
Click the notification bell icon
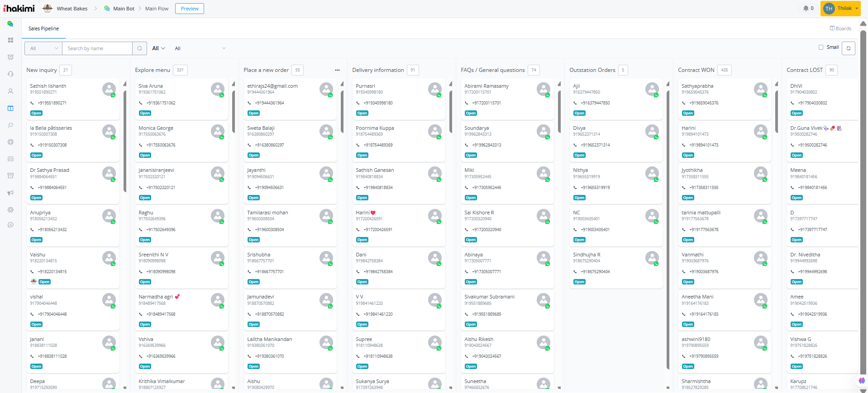coord(806,8)
